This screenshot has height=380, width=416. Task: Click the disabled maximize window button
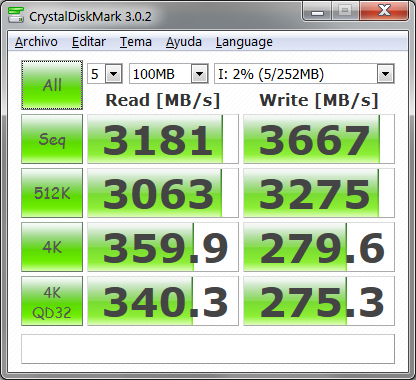[345, 12]
